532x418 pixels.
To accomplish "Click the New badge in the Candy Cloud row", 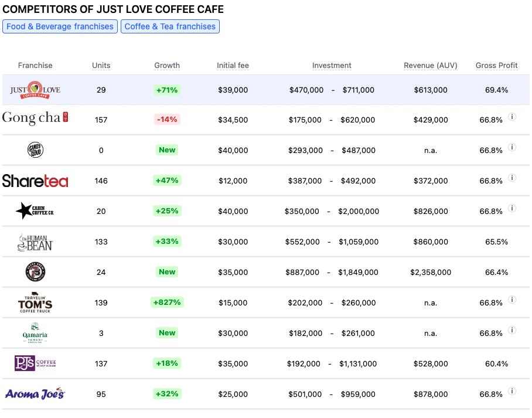I will coord(167,149).
